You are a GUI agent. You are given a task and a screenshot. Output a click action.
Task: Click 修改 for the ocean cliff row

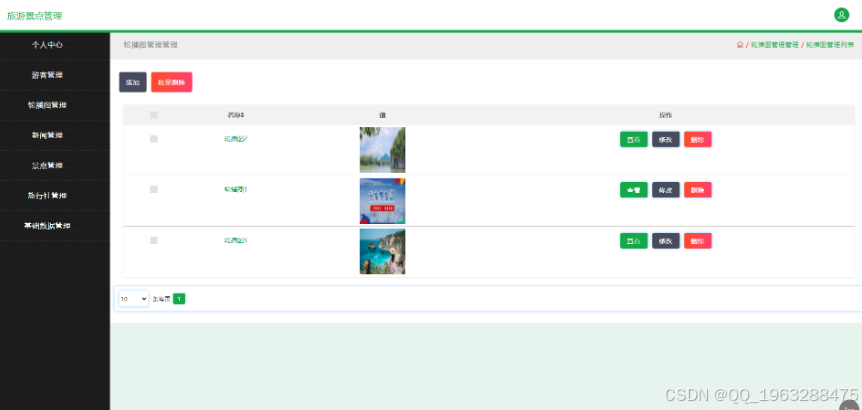pyautogui.click(x=666, y=241)
